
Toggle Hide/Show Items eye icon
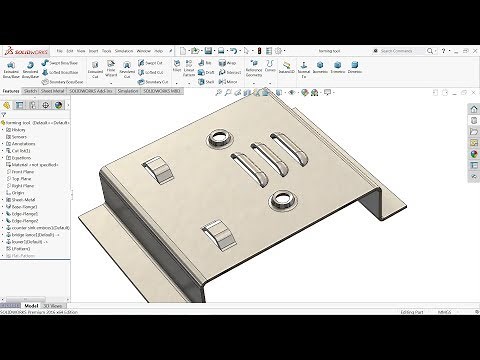tap(292, 93)
